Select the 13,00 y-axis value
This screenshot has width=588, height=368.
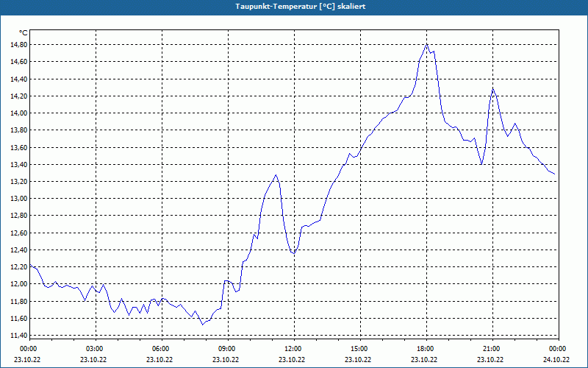19,199
